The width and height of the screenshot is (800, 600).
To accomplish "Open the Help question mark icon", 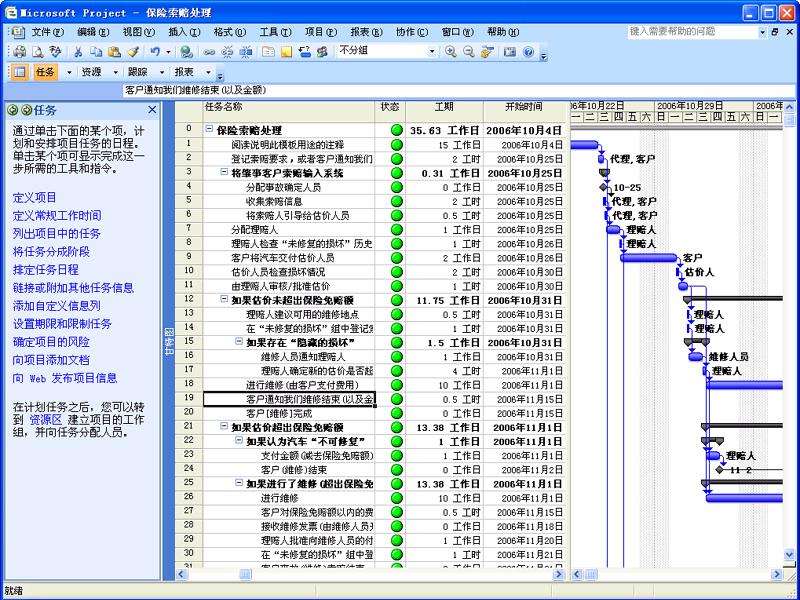I will coord(528,52).
